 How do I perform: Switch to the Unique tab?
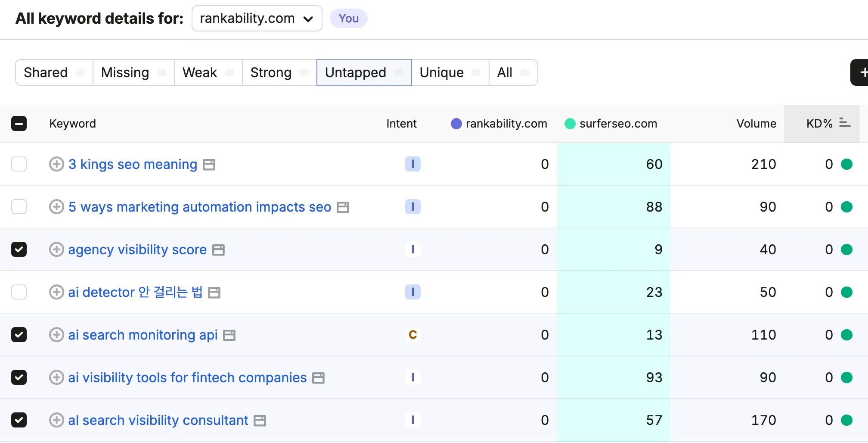(x=450, y=72)
